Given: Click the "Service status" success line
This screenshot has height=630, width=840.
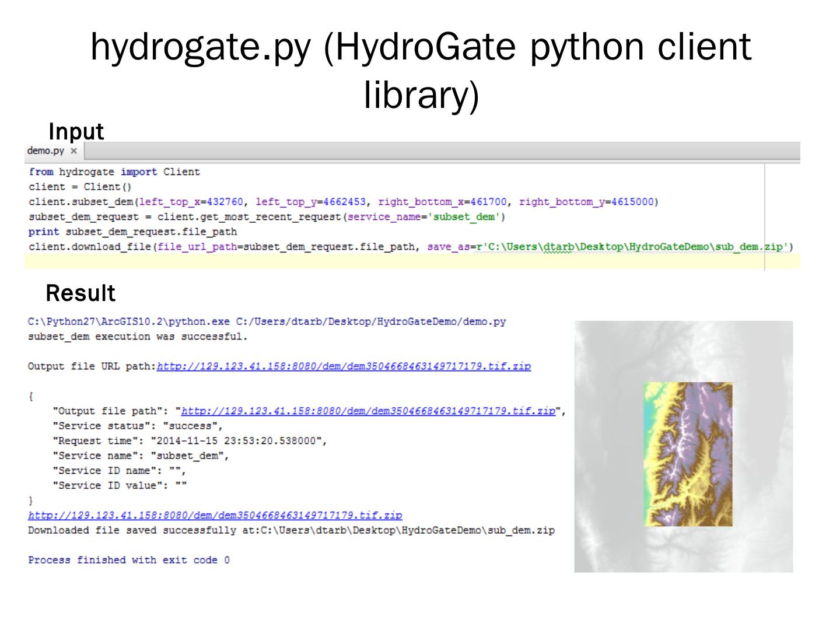Looking at the screenshot, I should 138,426.
